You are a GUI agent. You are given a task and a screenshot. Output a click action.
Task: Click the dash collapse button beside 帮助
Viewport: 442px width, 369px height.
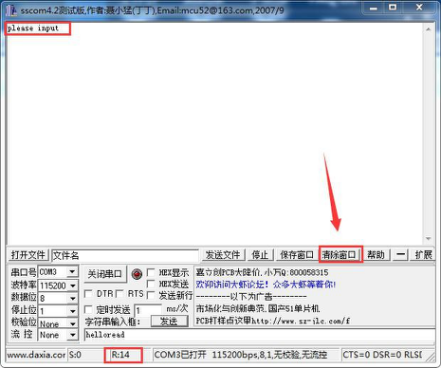tap(400, 255)
